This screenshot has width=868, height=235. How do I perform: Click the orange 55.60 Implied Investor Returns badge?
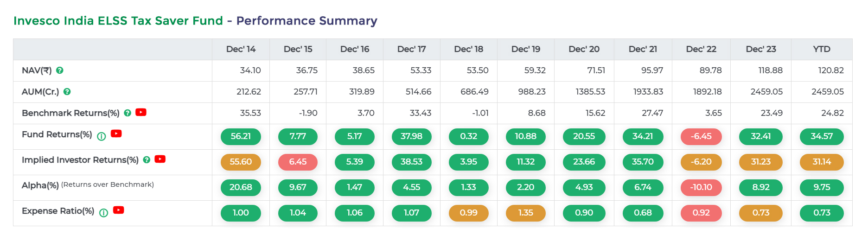(241, 162)
